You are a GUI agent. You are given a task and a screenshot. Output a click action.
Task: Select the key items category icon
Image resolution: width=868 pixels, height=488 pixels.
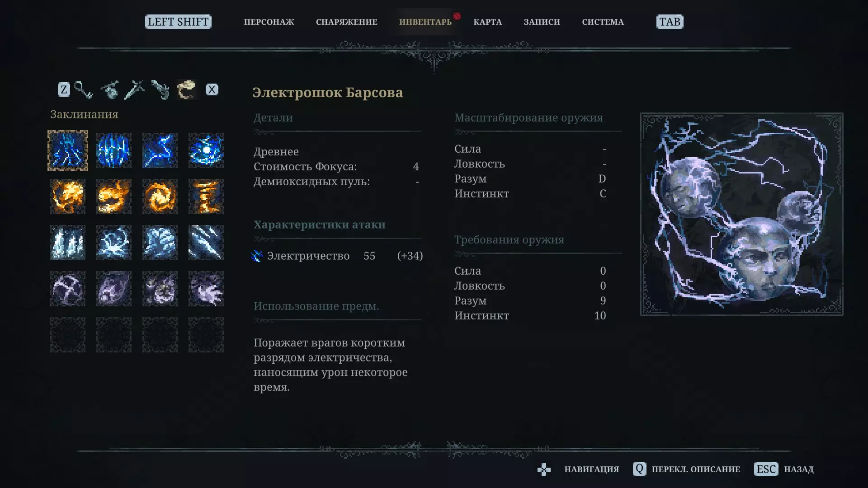83,89
